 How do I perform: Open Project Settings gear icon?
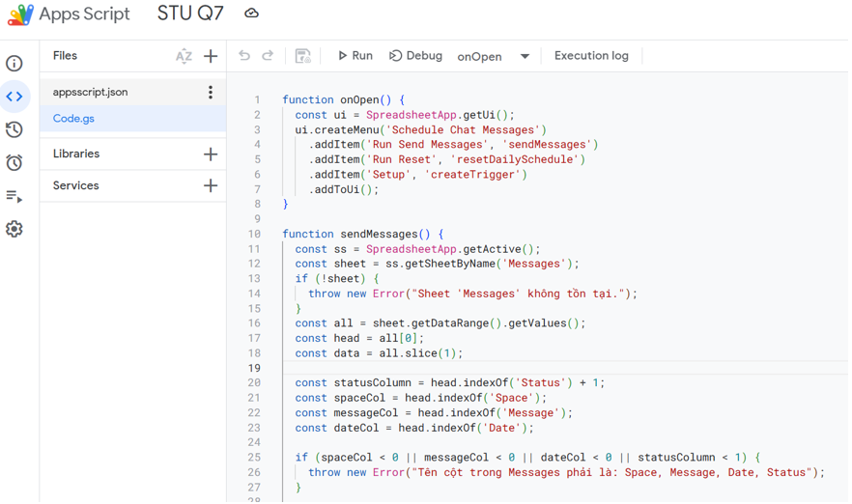(x=14, y=229)
